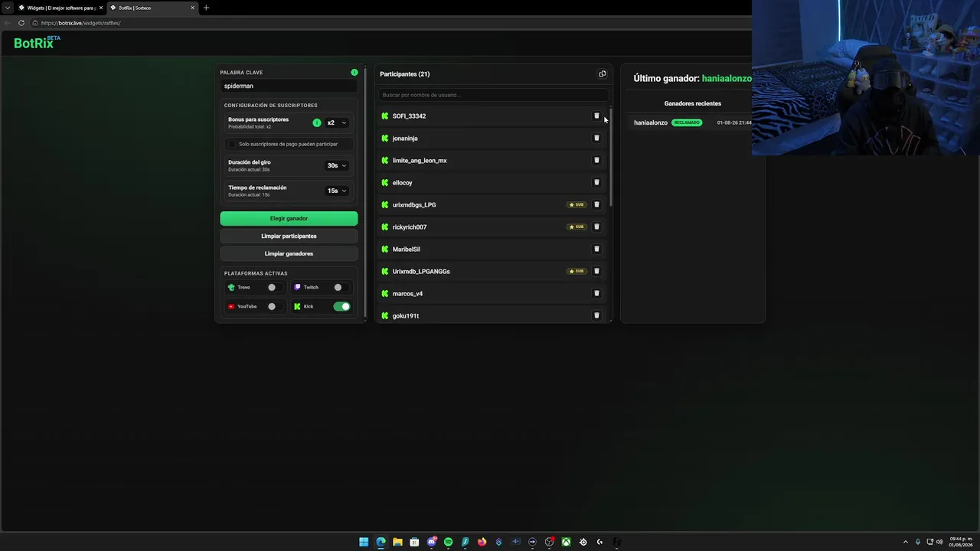Viewport: 980px width, 551px height.
Task: Enable the Trovo platform toggle
Action: click(x=274, y=288)
